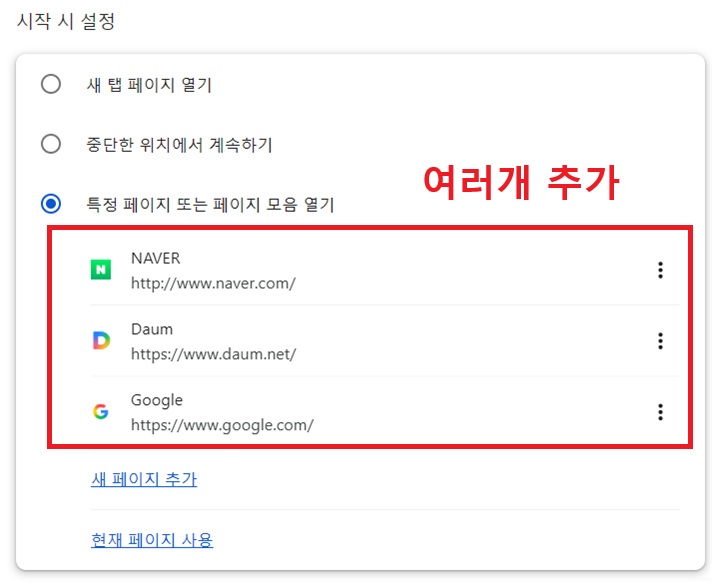Click the '중단한 위치에서 계속하기' label text
This screenshot has width=720, height=584.
[180, 145]
